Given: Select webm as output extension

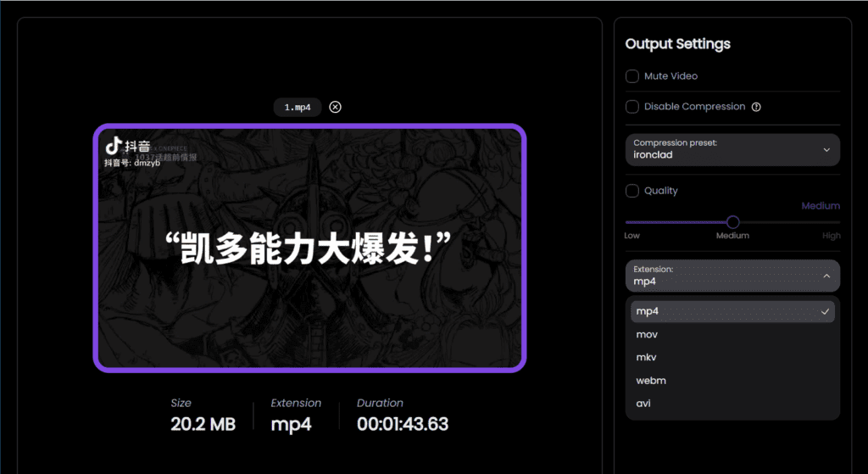Looking at the screenshot, I should 732,381.
